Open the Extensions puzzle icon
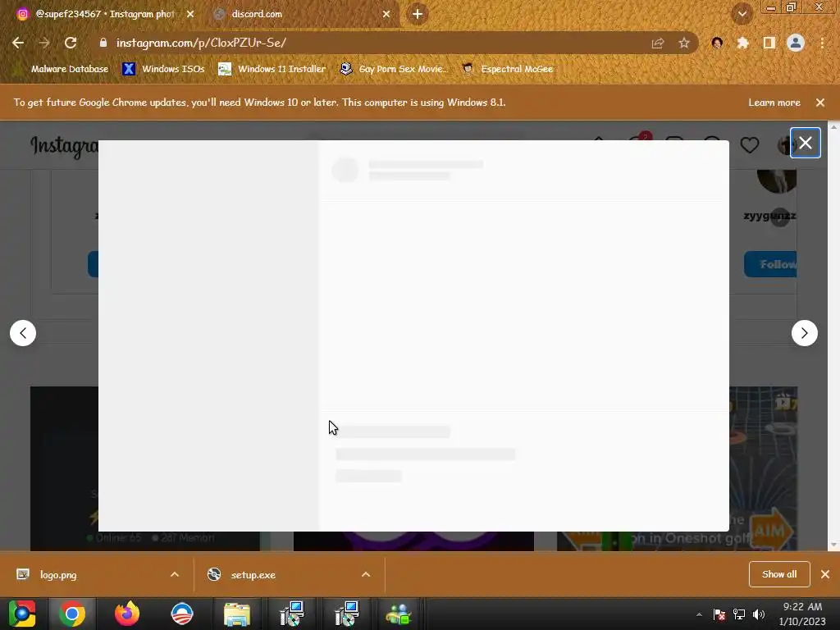This screenshot has width=840, height=630. point(742,43)
